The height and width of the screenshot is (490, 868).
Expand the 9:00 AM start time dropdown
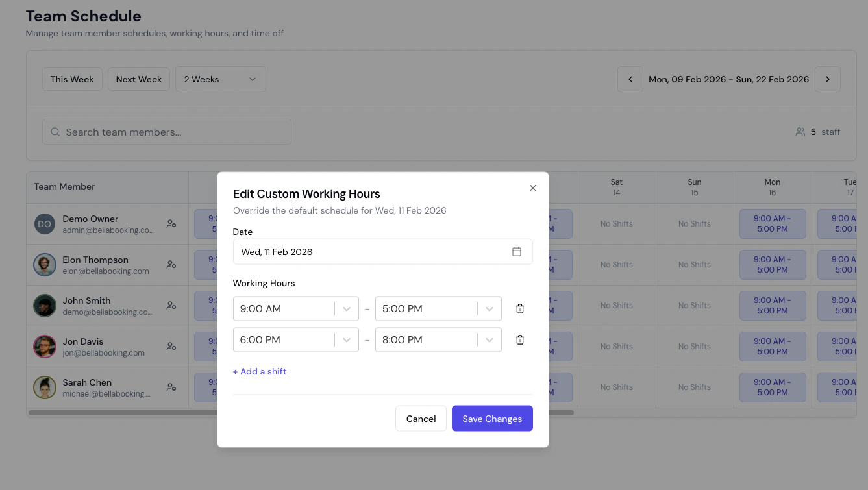click(x=347, y=308)
